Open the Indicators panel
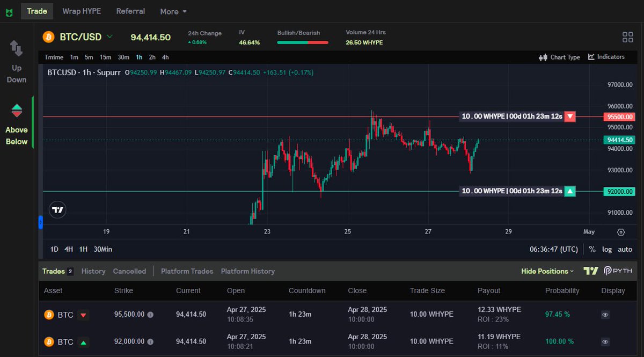This screenshot has height=357, width=644. tap(607, 56)
